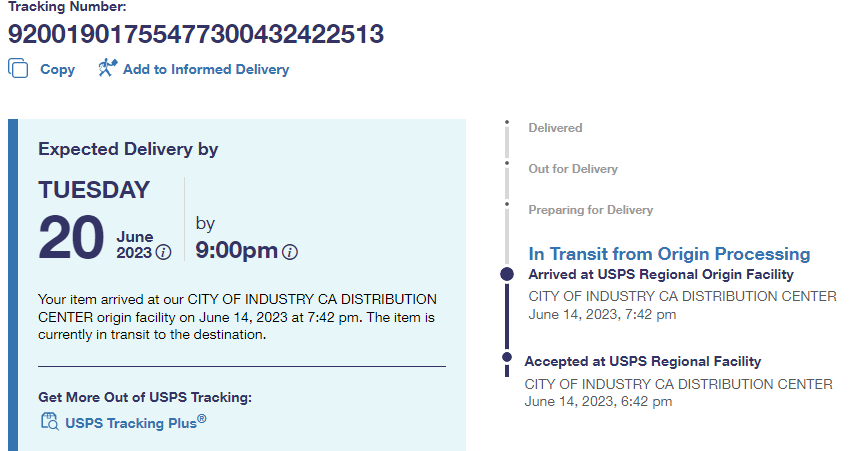Click the copy tracking number icon
The image size is (860, 451).
coord(18,69)
